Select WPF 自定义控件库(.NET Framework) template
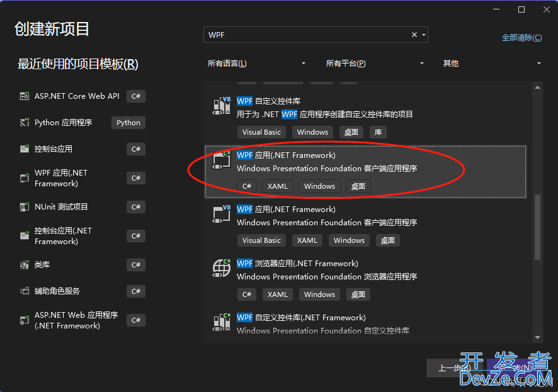The height and width of the screenshot is (392, 558). pos(365,325)
